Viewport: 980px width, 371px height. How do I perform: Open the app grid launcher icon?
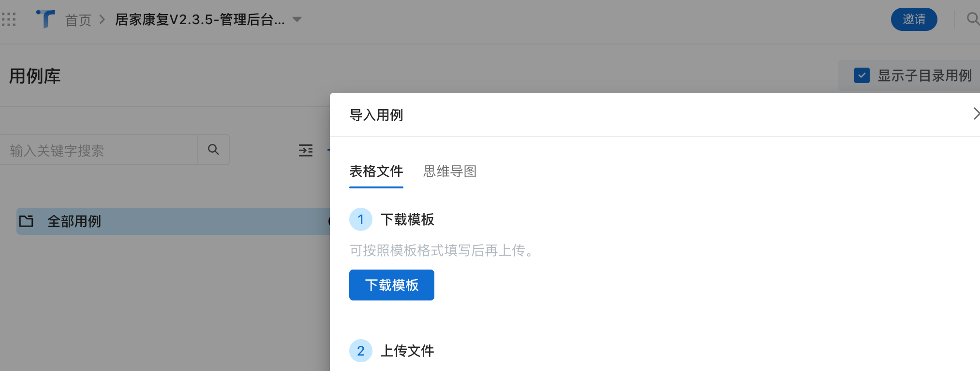point(8,19)
